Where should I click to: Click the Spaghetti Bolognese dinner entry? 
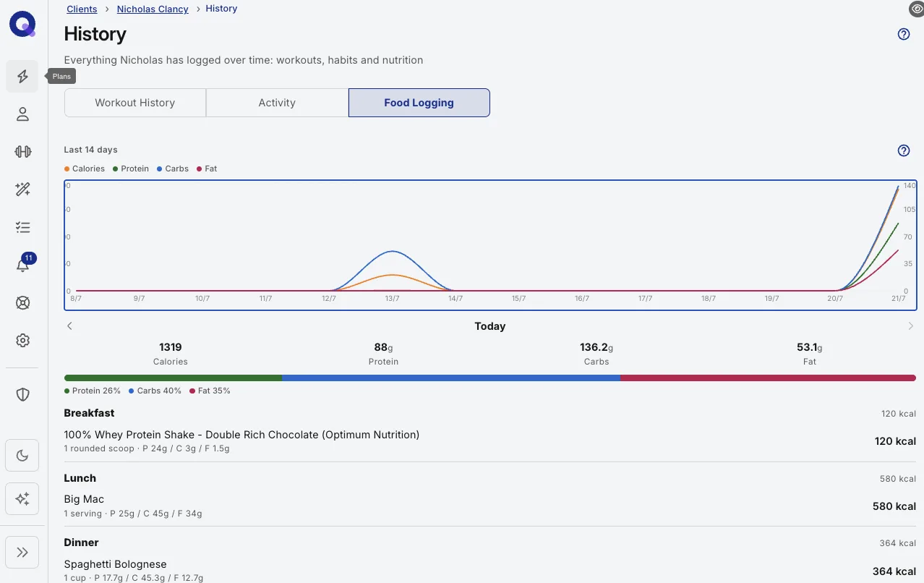(490, 571)
